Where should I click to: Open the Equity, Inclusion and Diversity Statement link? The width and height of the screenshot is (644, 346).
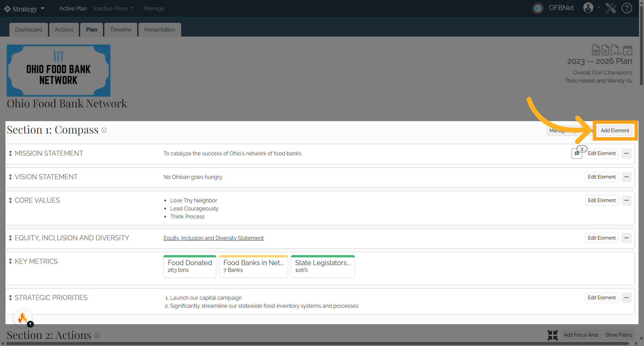[x=213, y=238]
